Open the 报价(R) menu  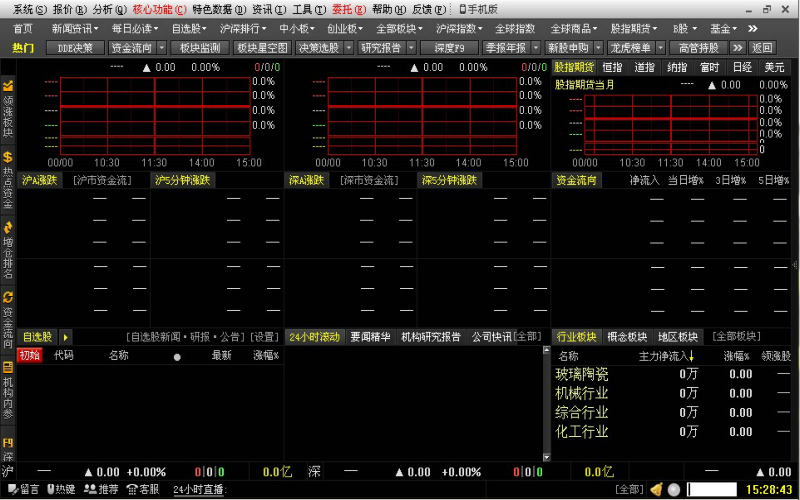point(70,9)
